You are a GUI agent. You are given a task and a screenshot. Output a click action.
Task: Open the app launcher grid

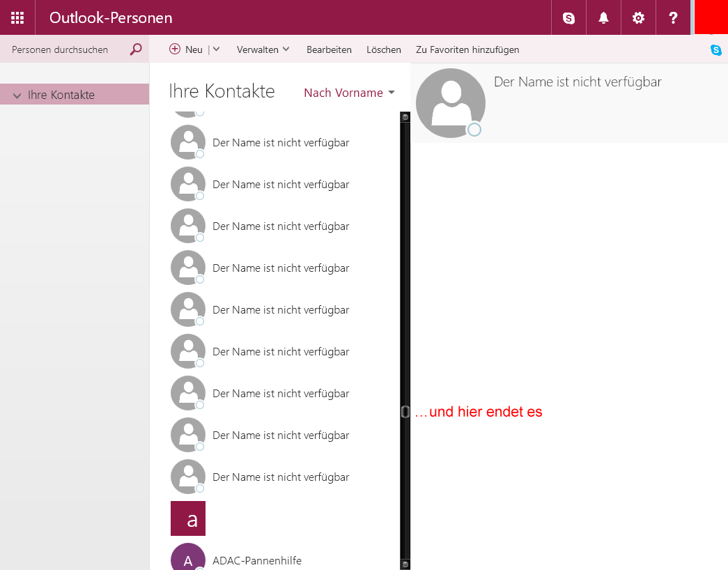point(17,17)
